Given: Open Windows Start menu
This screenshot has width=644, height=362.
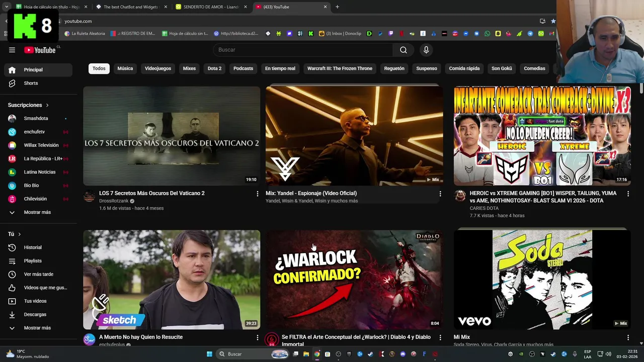Looking at the screenshot, I should pos(209,354).
